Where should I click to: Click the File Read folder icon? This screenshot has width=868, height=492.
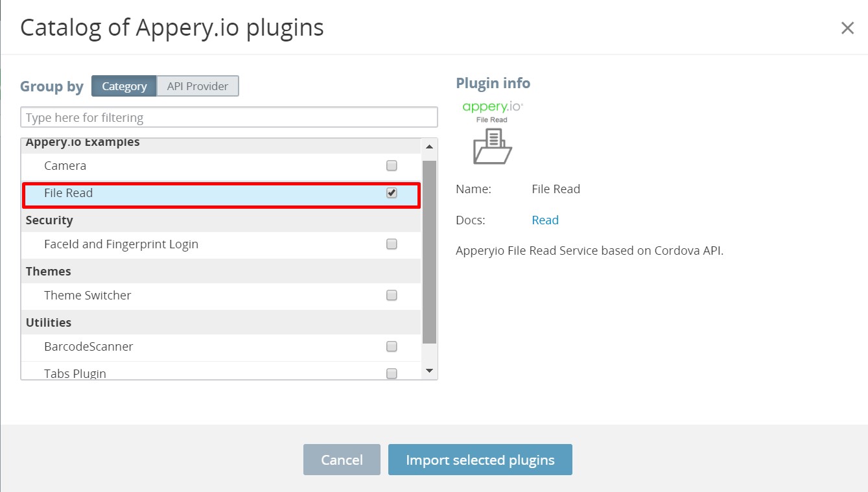click(x=493, y=146)
